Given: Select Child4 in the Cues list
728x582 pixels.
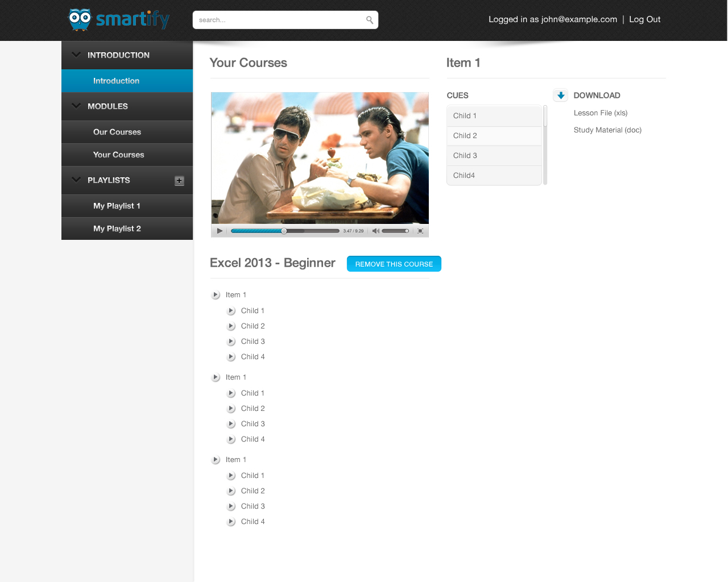Looking at the screenshot, I should [x=494, y=176].
